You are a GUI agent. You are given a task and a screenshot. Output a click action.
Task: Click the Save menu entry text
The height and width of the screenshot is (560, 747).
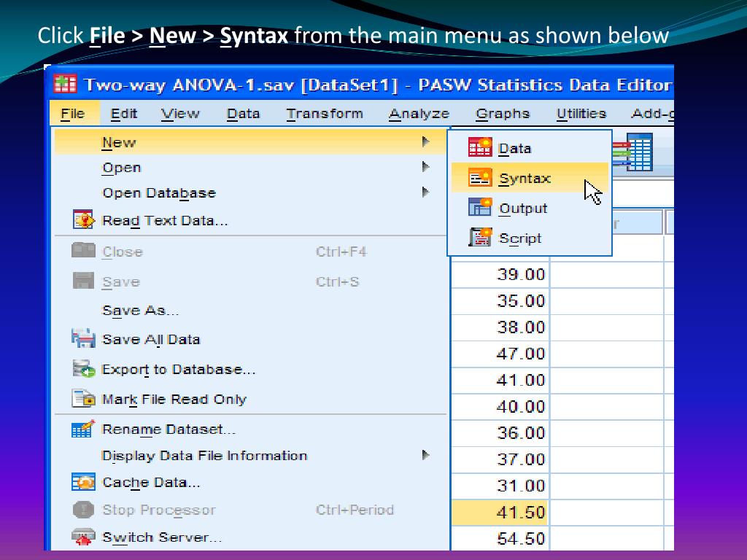[x=121, y=281]
